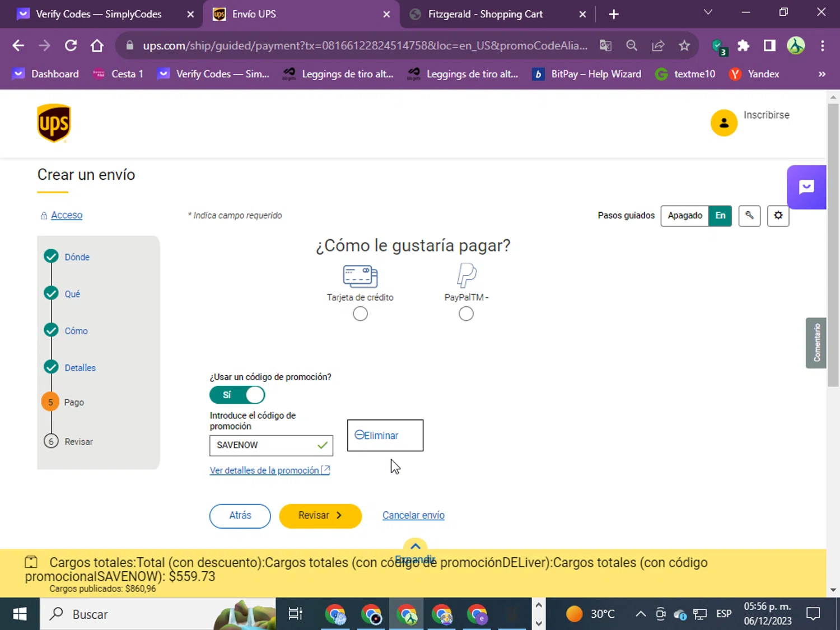Click the Revisar yellow button
840x630 pixels.
(320, 515)
